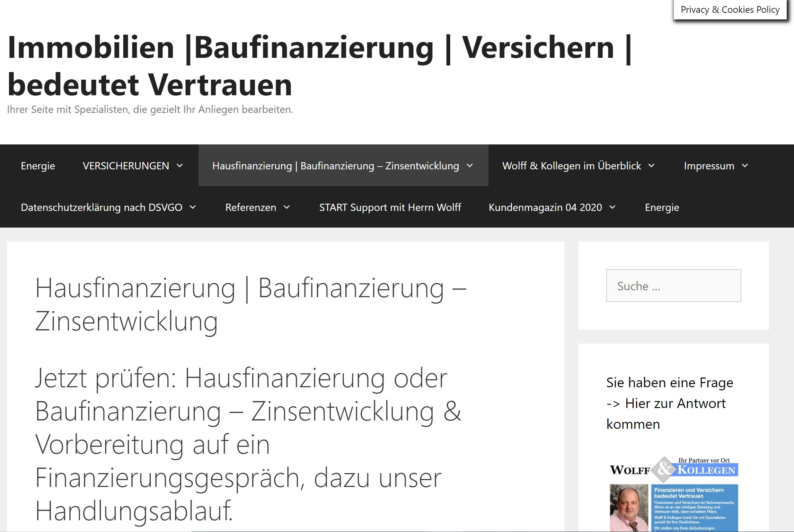The height and width of the screenshot is (532, 794).
Task: Expand Datenschutzerklärung nach DSVGO options
Action: pyautogui.click(x=193, y=207)
